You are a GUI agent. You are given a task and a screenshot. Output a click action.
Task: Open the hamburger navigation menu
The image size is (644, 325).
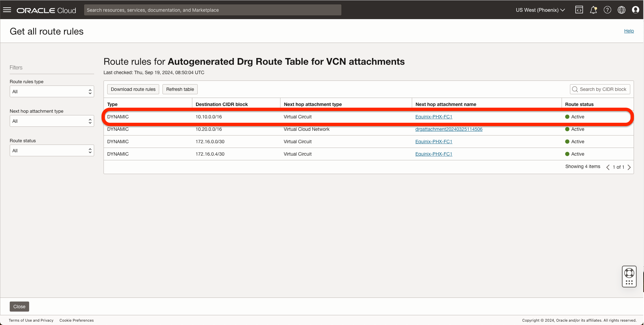(7, 10)
